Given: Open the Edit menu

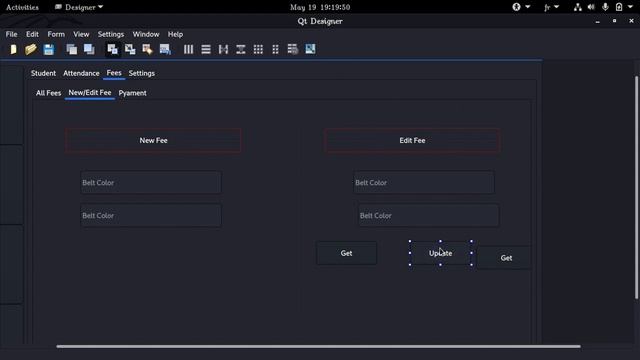Looking at the screenshot, I should [x=32, y=34].
